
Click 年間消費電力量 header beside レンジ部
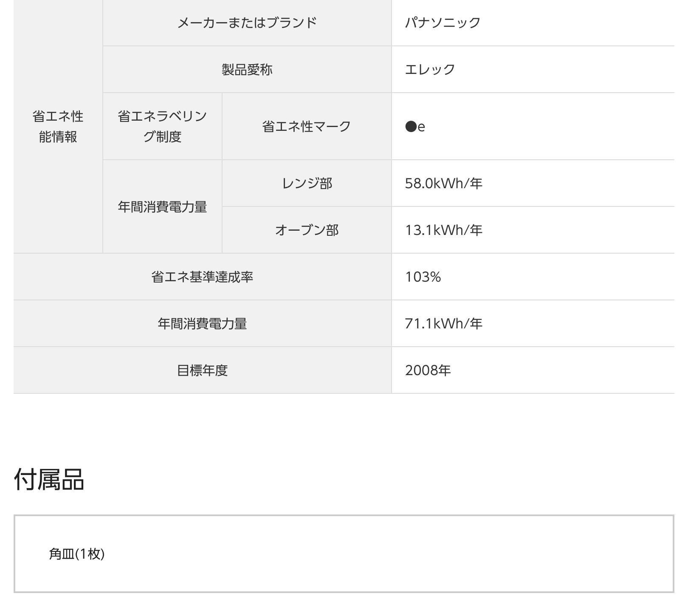click(162, 207)
